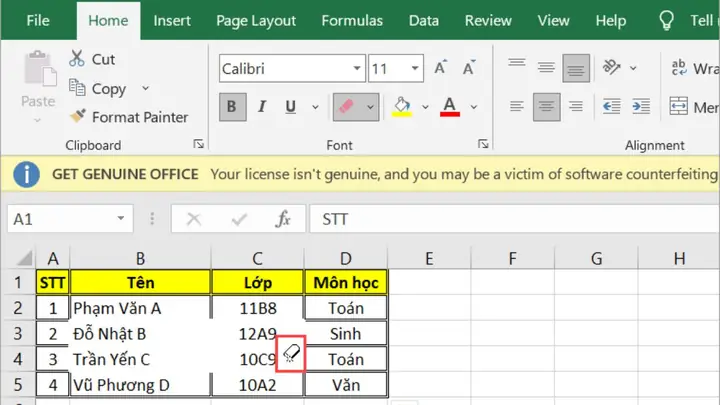
Task: Switch to the Formulas tab
Action: coord(352,20)
